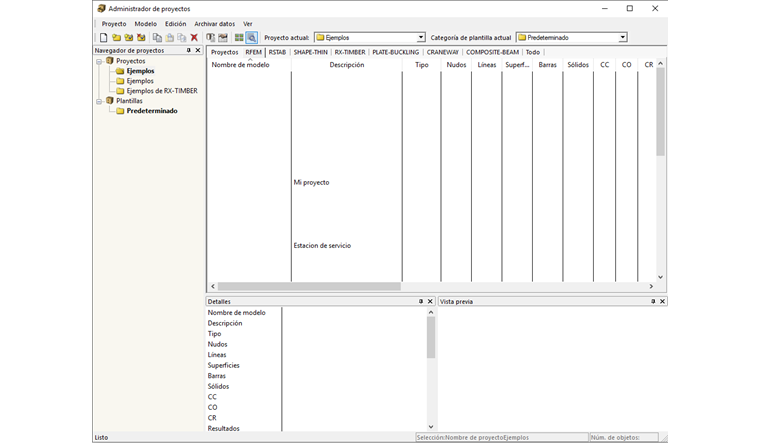
Task: Close the Detalles panel
Action: (430, 301)
